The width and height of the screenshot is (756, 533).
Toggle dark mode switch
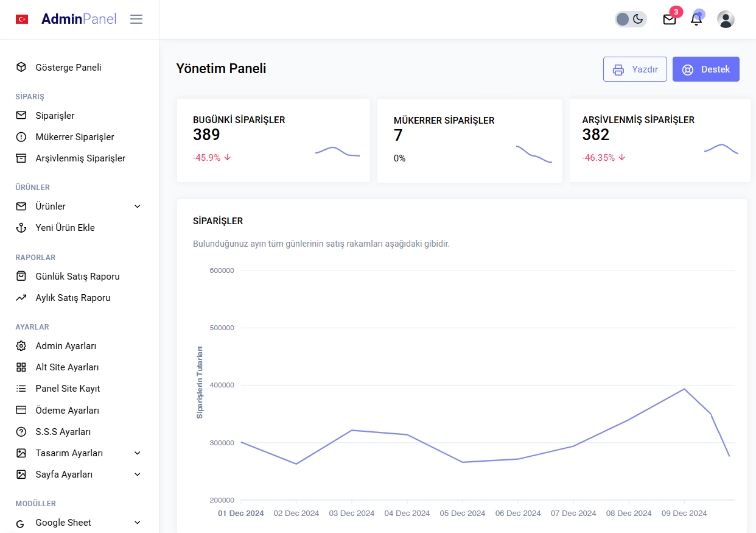(630, 19)
